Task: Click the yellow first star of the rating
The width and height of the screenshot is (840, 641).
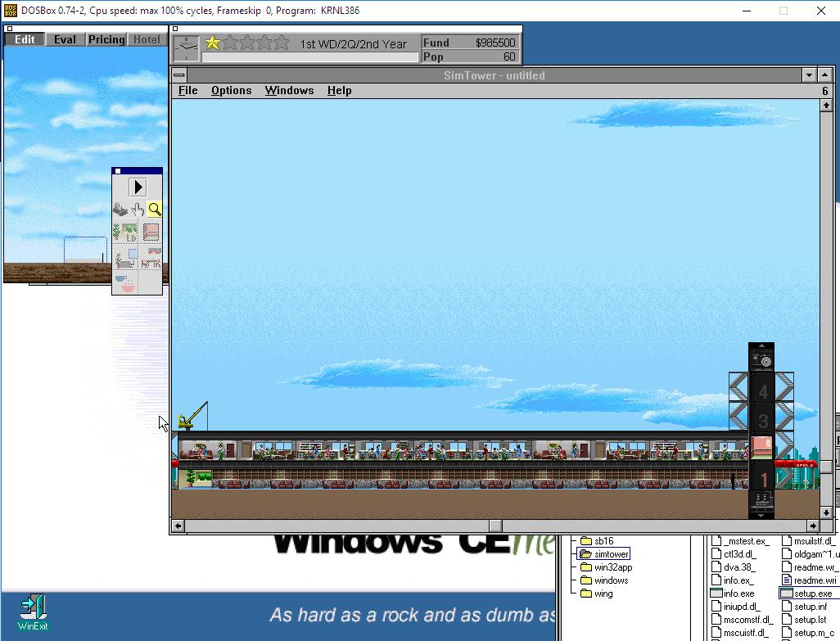Action: click(x=213, y=43)
